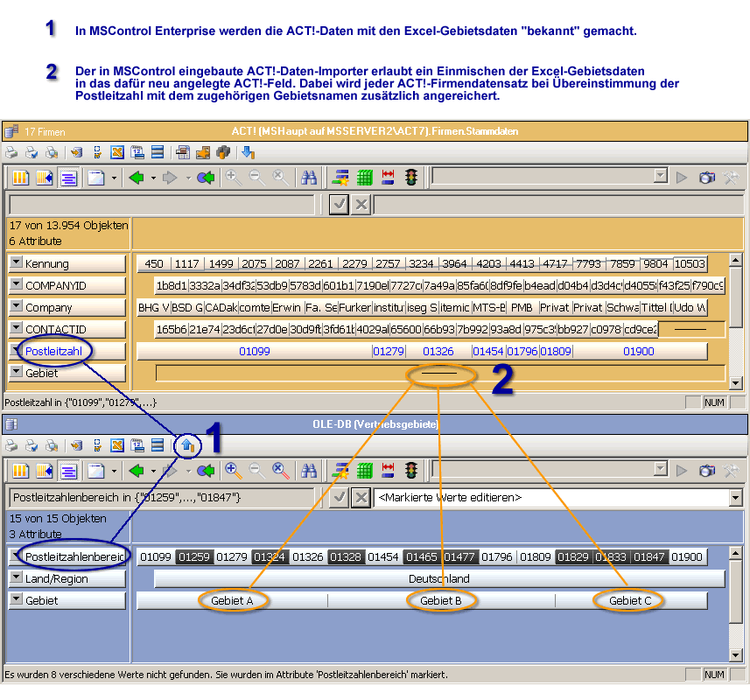Click the empty filter field in ACT! window
This screenshot has height=700, width=750.
(x=161, y=205)
